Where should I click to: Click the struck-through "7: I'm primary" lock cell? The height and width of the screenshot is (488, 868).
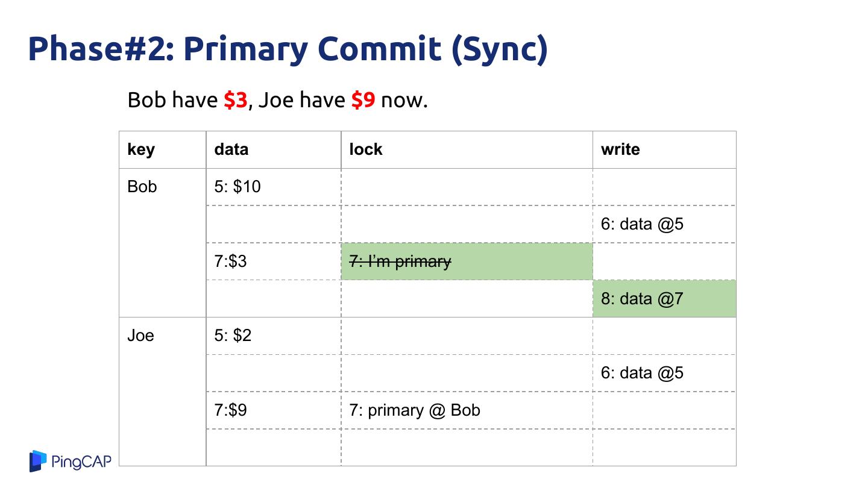(x=400, y=261)
